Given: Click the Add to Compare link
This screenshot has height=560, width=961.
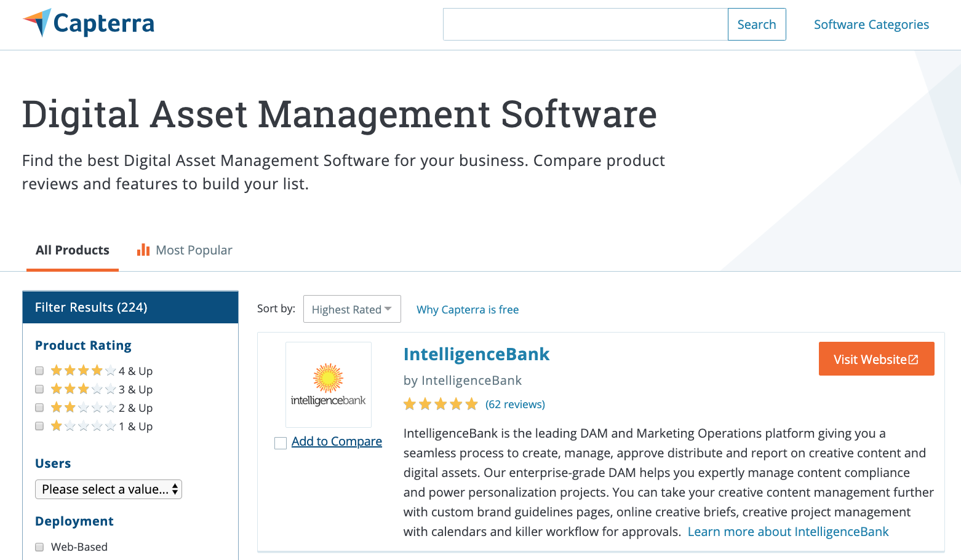Looking at the screenshot, I should (x=337, y=441).
